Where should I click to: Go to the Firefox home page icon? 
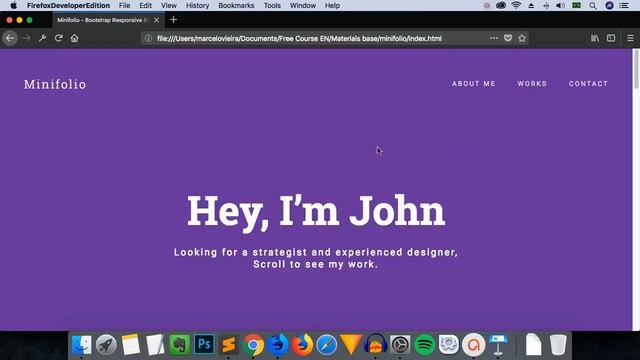pyautogui.click(x=74, y=38)
